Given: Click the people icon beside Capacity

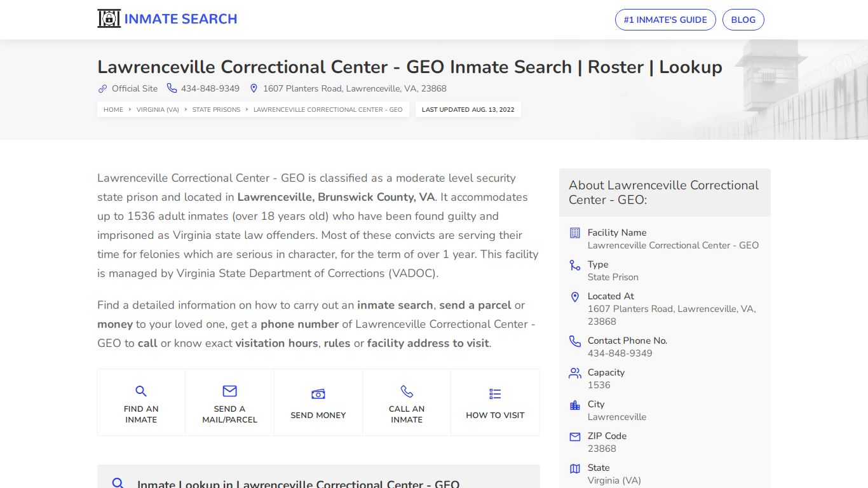Looking at the screenshot, I should (575, 373).
